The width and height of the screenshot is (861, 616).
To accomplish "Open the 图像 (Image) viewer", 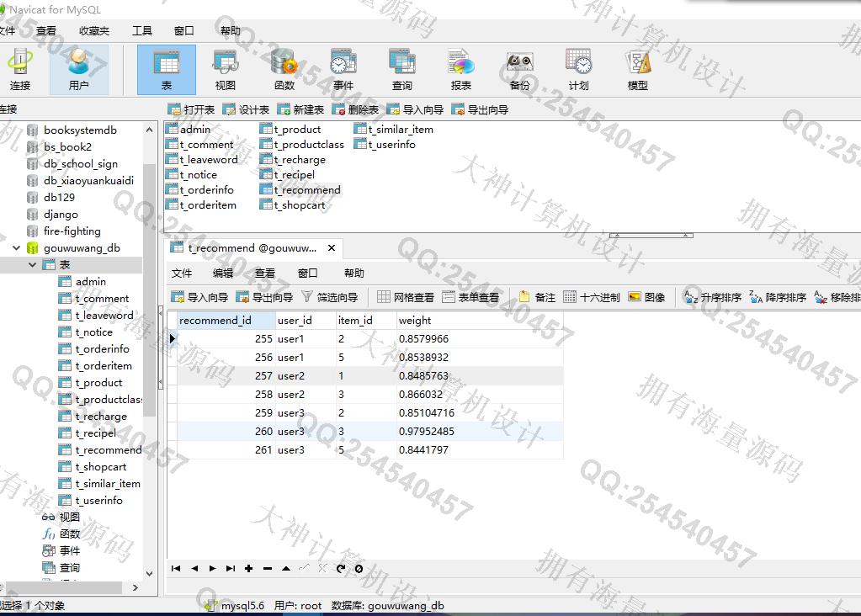I will [646, 297].
